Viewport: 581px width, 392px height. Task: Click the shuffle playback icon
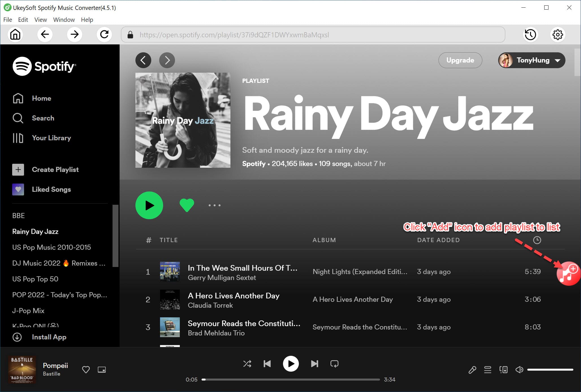pos(247,363)
